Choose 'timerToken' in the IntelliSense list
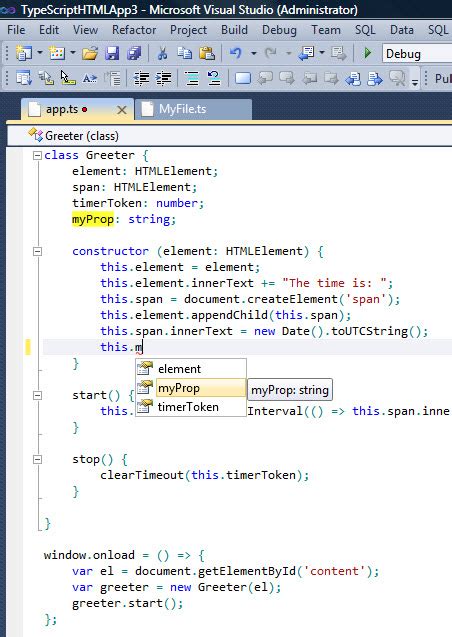Viewport: 452px width, 637px height. (191, 407)
